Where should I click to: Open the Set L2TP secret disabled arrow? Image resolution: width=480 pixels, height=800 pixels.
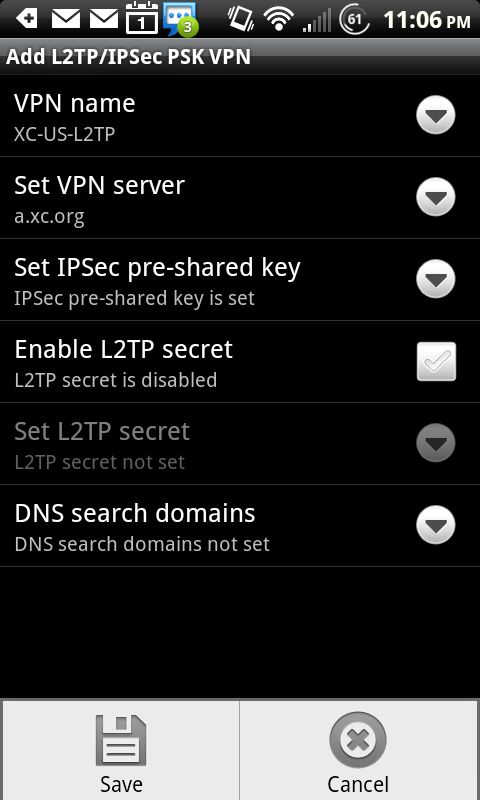point(436,443)
